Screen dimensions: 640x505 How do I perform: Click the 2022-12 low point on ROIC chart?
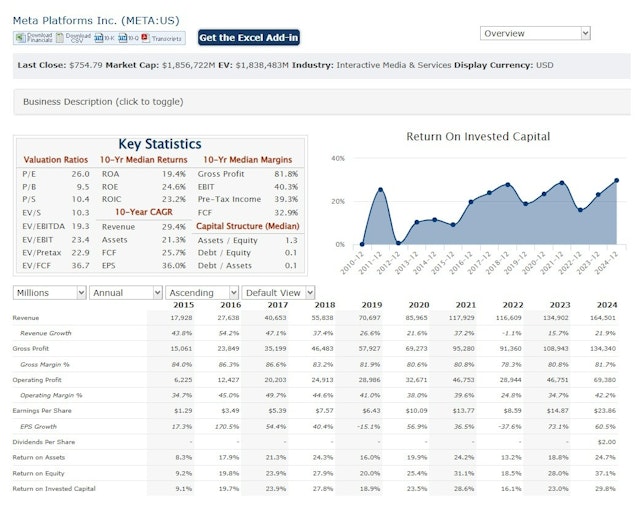click(x=580, y=210)
